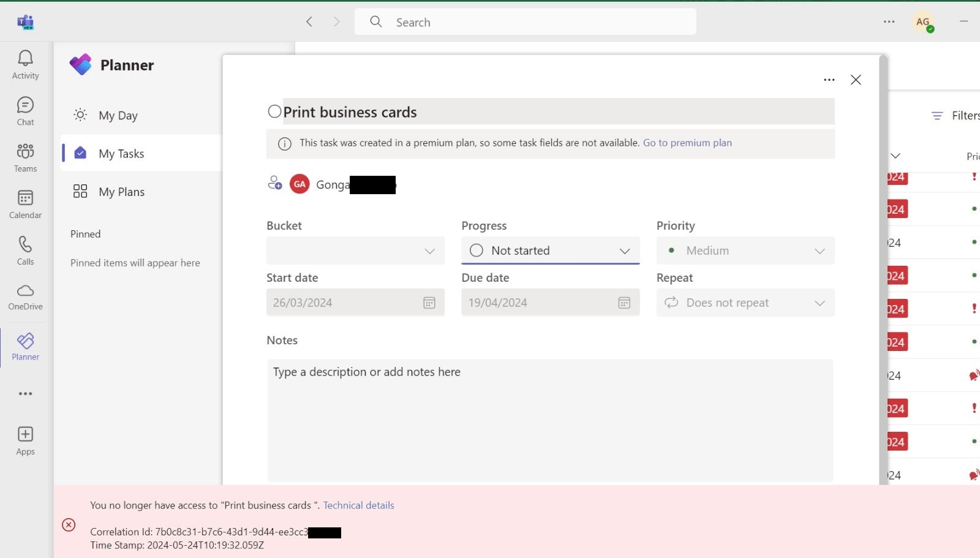Click the assign person icon
The height and width of the screenshot is (558, 980).
pos(275,183)
